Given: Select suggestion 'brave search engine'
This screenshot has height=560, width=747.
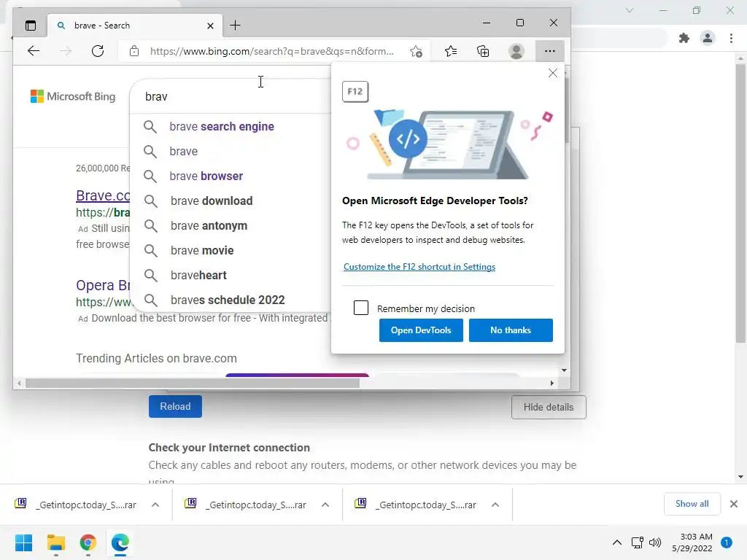Looking at the screenshot, I should (x=230, y=126).
